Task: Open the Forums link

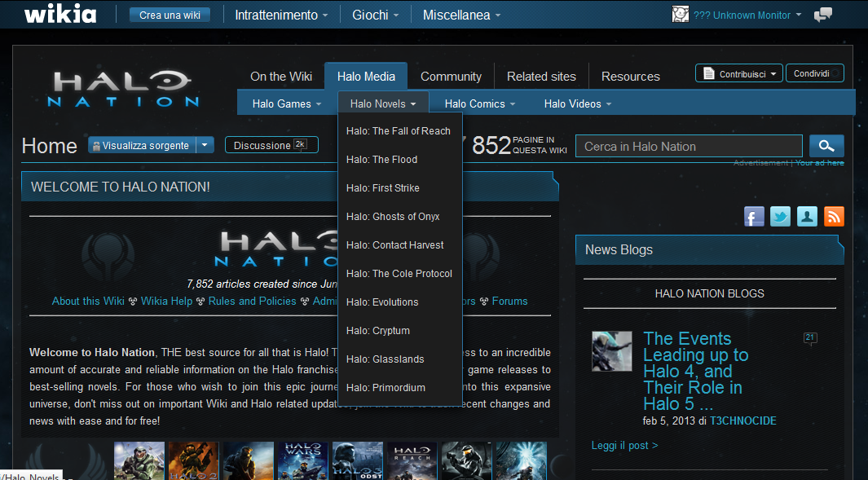Action: (x=510, y=302)
